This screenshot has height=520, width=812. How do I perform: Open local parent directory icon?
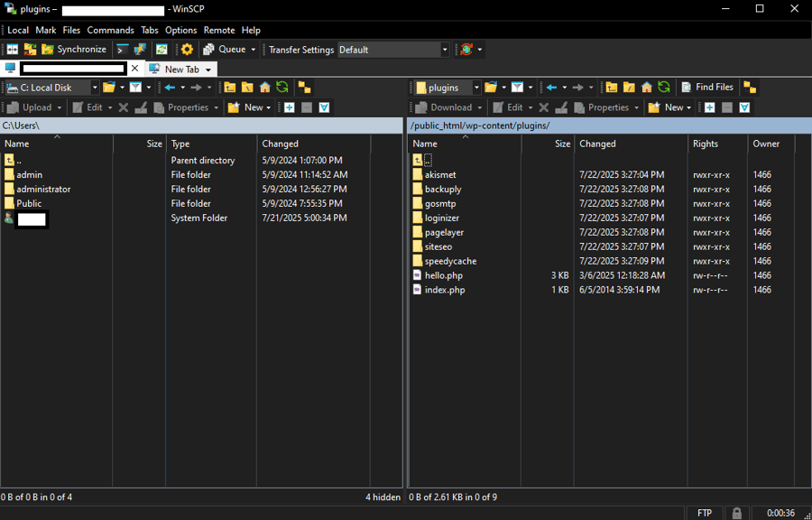point(230,87)
